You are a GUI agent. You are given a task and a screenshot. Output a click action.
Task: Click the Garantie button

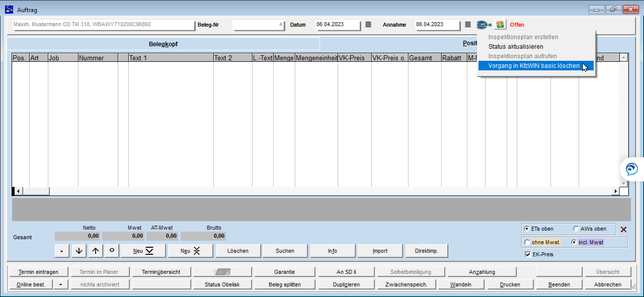[x=285, y=272]
